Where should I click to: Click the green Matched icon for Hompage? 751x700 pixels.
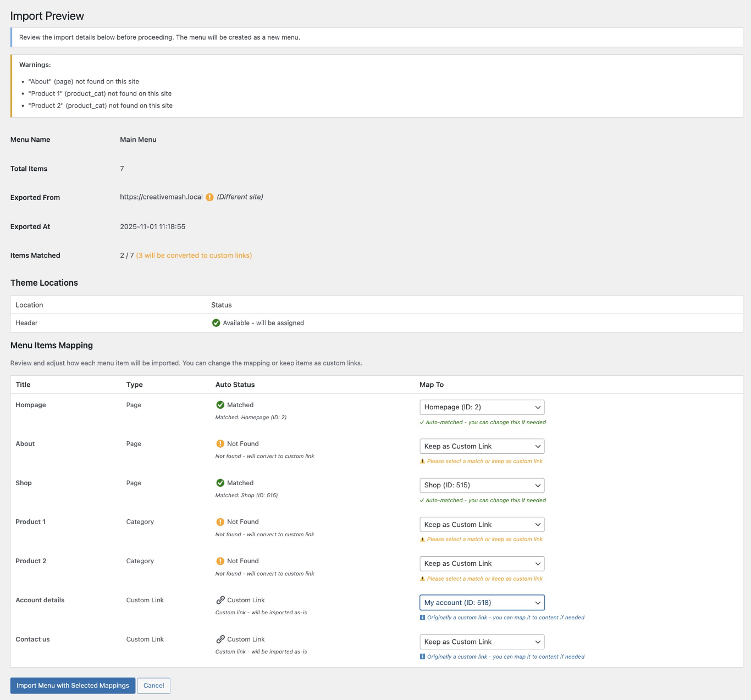220,405
